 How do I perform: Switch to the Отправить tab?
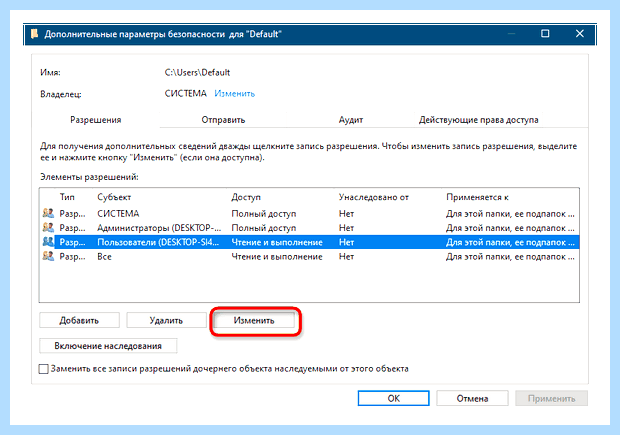[x=223, y=120]
